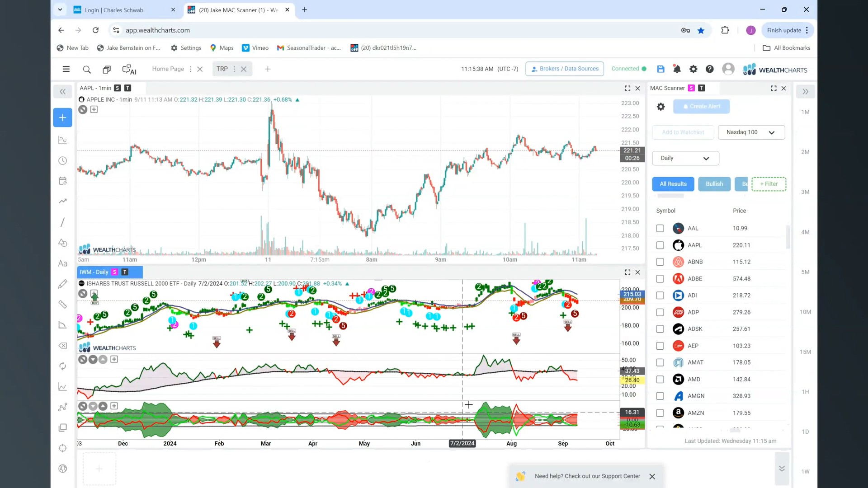The height and width of the screenshot is (488, 868).
Task: Open the layouts copy icon in top bar
Action: click(x=107, y=70)
